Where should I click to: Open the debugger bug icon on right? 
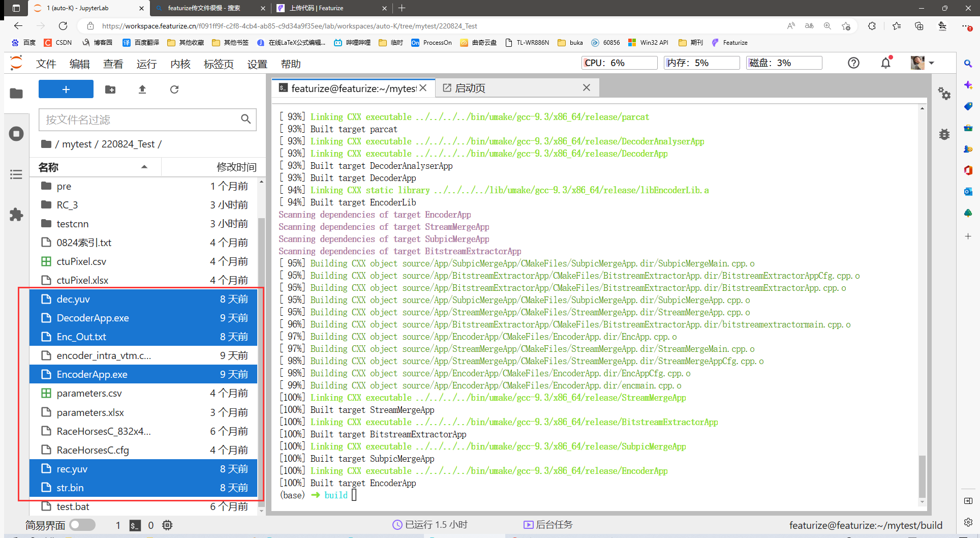point(944,134)
